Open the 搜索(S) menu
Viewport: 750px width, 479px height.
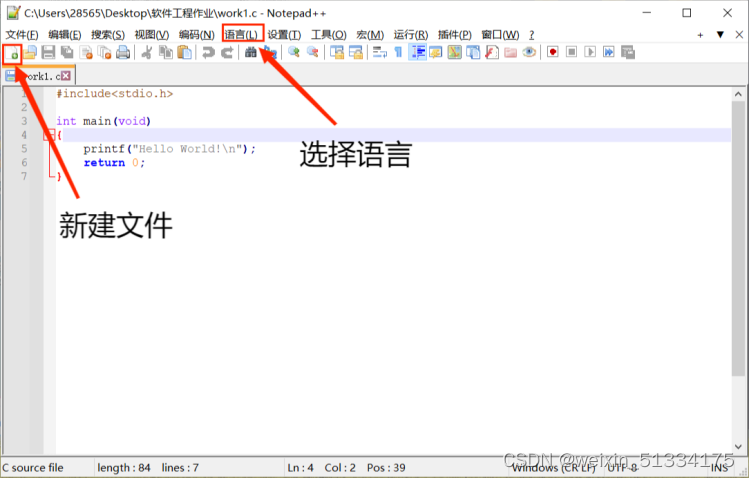click(108, 34)
